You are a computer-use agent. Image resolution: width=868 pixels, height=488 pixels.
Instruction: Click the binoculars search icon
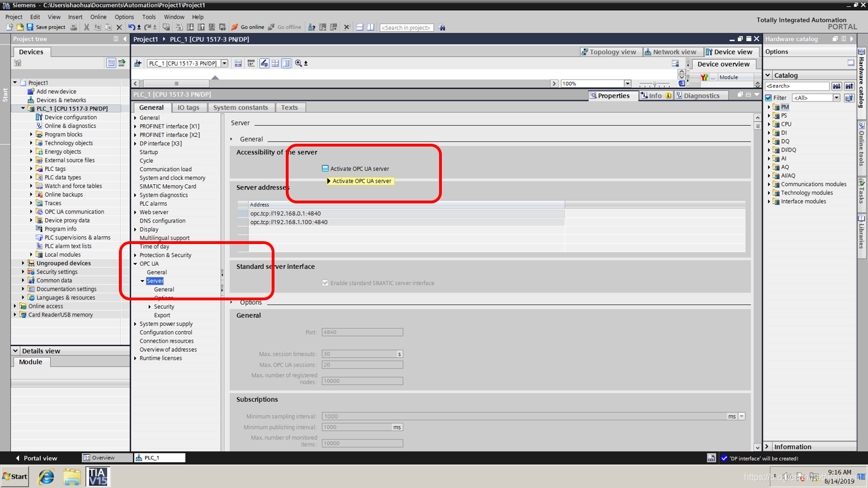pos(442,27)
